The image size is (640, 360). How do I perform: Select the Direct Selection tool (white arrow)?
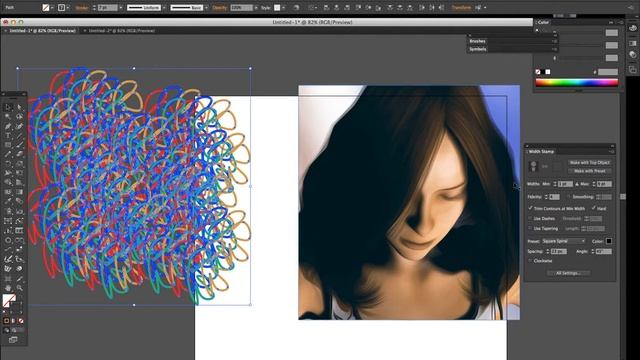pos(19,107)
